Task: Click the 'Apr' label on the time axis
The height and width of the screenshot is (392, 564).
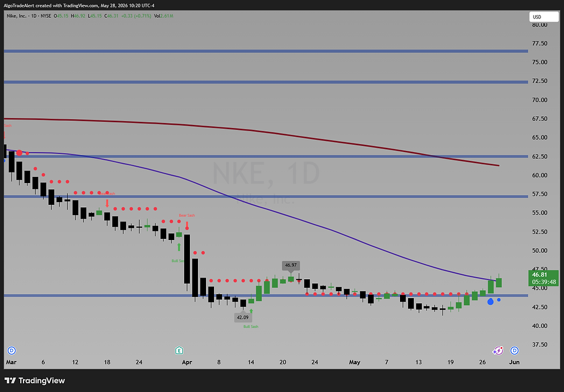Action: [x=187, y=362]
